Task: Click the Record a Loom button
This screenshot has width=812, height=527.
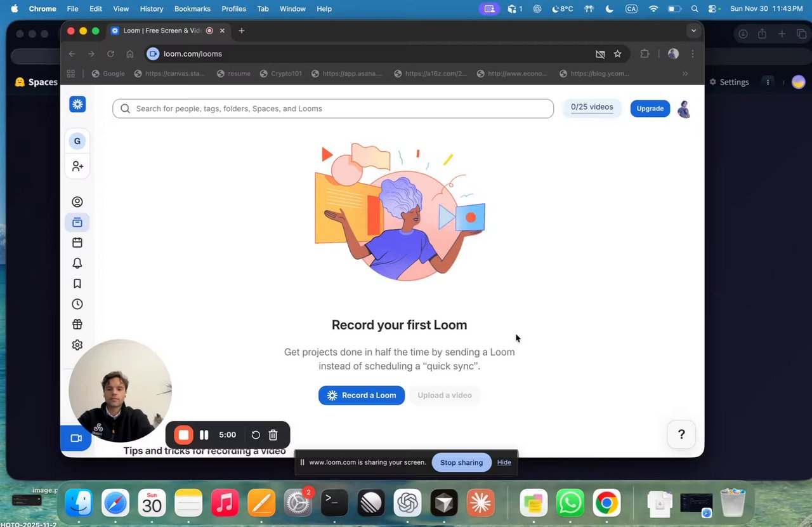Action: (x=362, y=395)
